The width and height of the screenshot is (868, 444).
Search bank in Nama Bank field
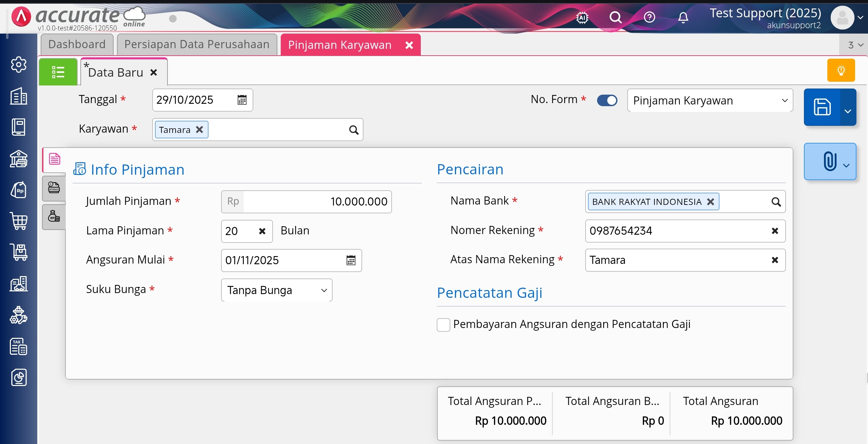click(776, 202)
